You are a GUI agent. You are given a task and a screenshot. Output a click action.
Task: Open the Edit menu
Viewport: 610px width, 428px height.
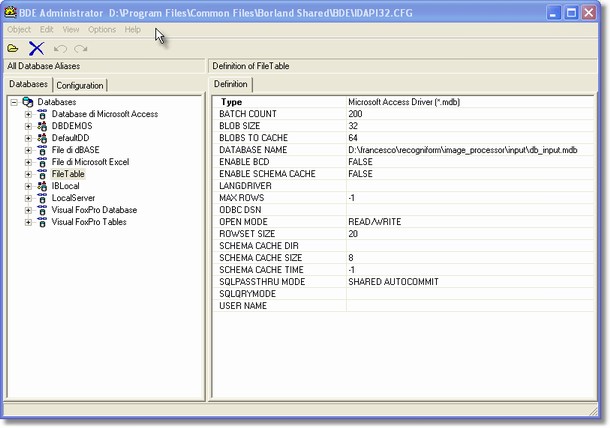tap(46, 30)
